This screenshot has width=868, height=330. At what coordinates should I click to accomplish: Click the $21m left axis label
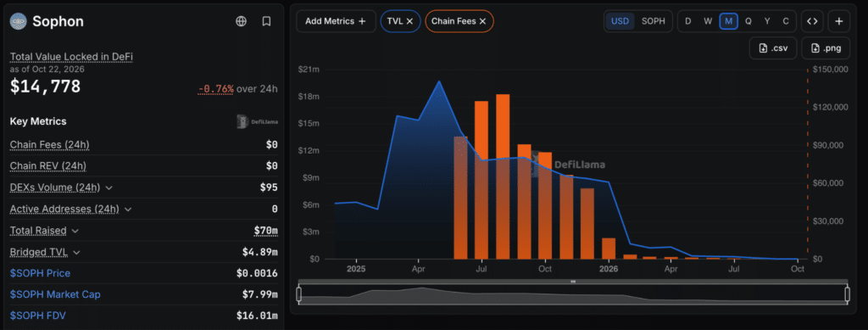pyautogui.click(x=308, y=70)
